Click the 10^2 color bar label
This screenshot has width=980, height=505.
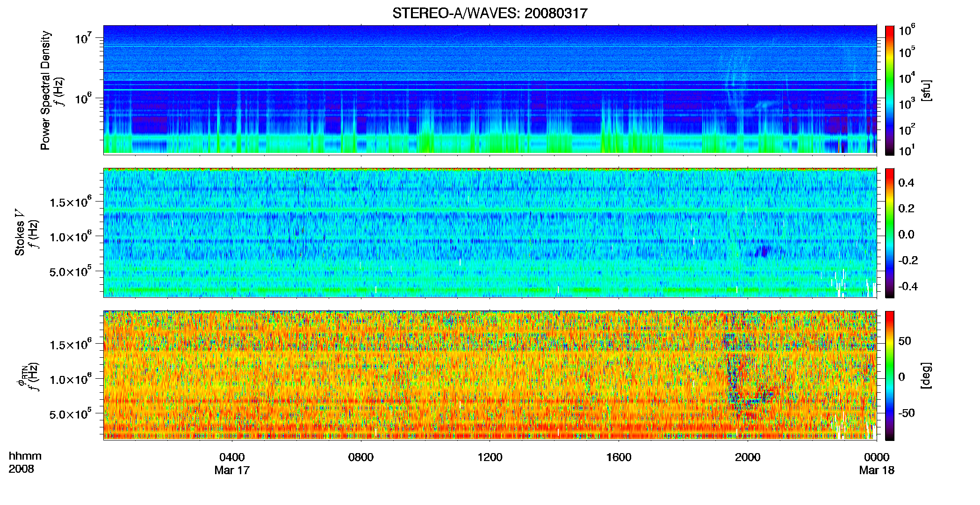coord(907,130)
